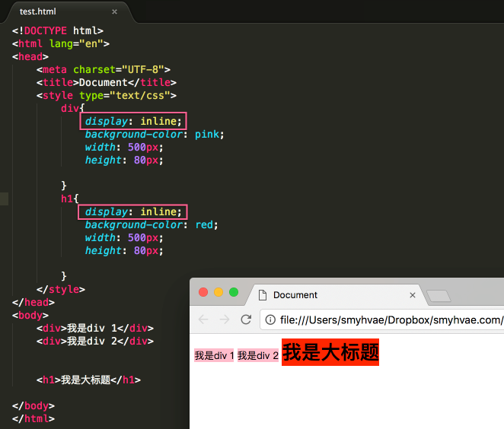The image size is (504, 429).
Task: Click the opening <body> tag
Action: point(30,316)
